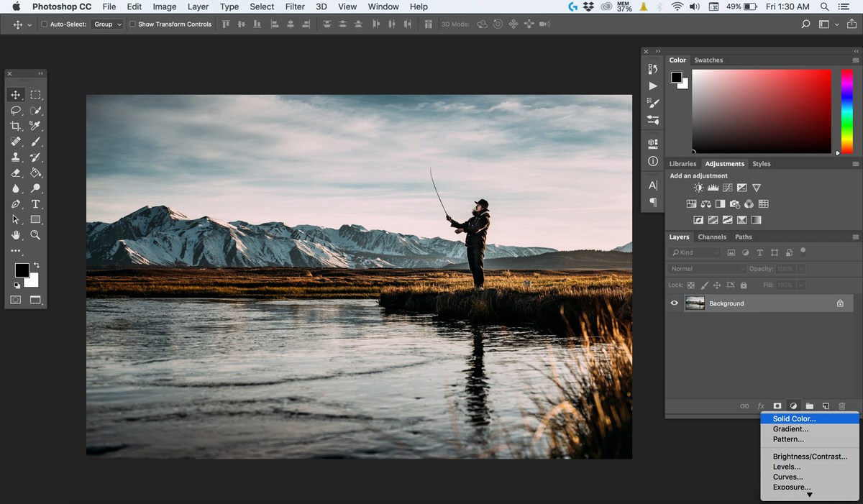Toggle Quick Mask mode in the toolbox
Image resolution: width=863 pixels, height=504 pixels.
coord(15,299)
